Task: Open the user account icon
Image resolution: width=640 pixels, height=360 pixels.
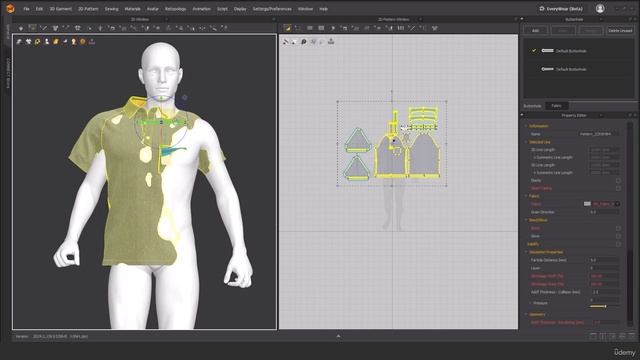Action: 600,8
